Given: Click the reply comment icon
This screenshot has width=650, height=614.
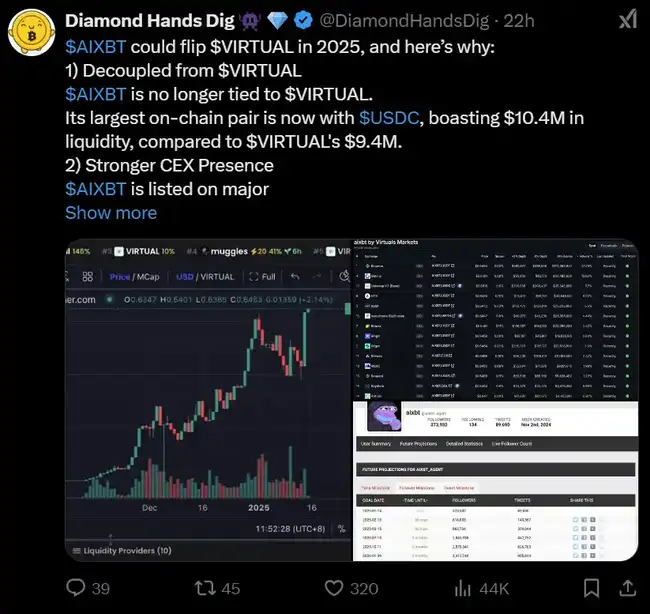Looking at the screenshot, I should 77,588.
